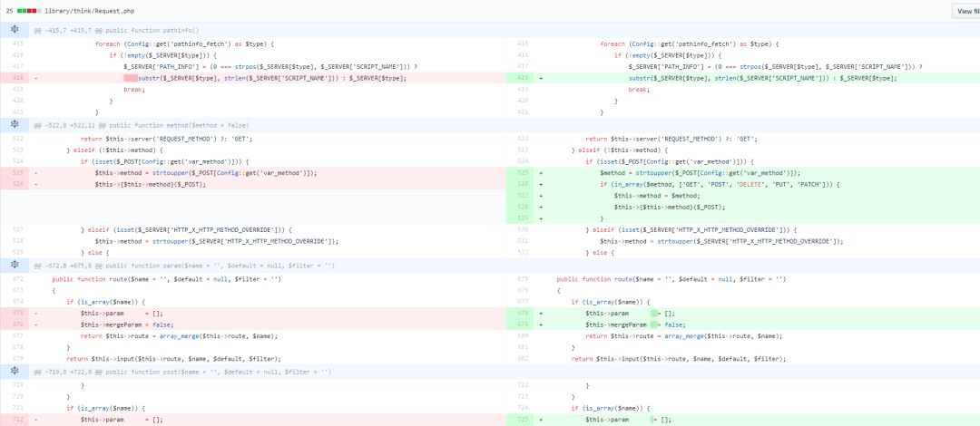
Task: Click hunk header text '@@ -672,8 +675,8 @@'
Action: 69,266
